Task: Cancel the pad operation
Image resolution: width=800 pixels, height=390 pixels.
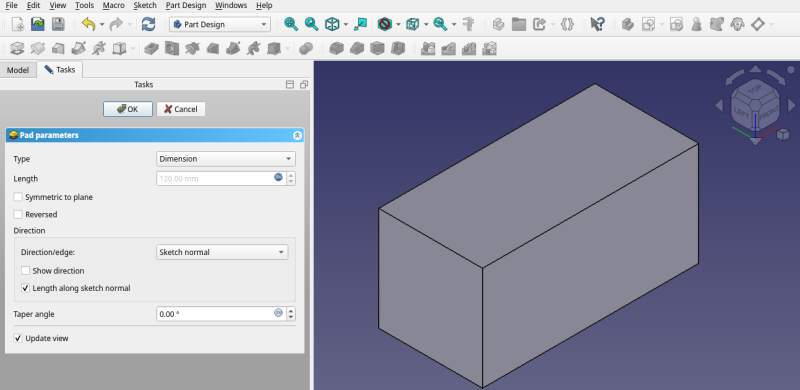Action: pos(181,109)
